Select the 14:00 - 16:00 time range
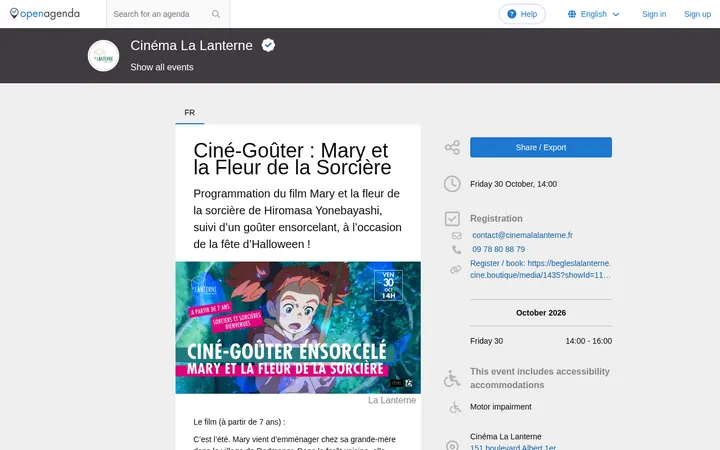720x450 pixels. (x=589, y=341)
